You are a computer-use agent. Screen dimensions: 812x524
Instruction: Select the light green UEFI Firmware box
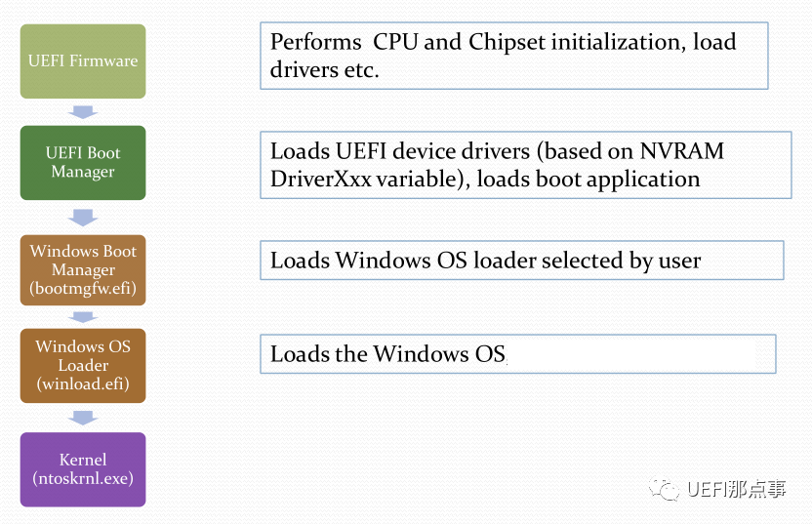point(83,60)
